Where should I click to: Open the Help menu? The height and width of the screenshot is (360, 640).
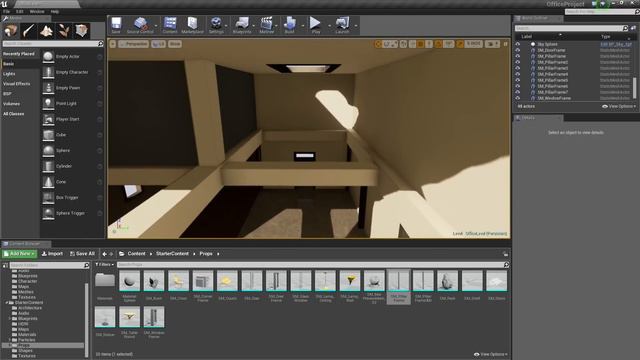tap(55, 11)
